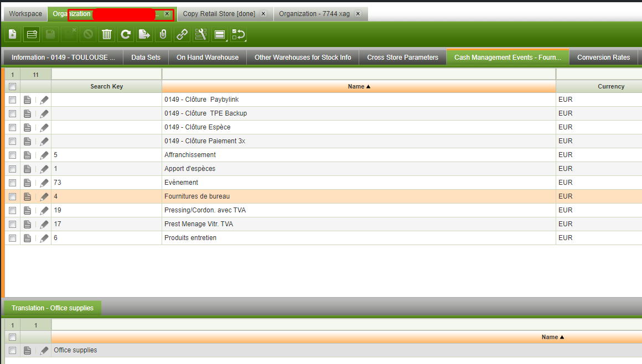Close Organization - 7744 xag tab
The width and height of the screenshot is (642, 364).
pyautogui.click(x=358, y=13)
